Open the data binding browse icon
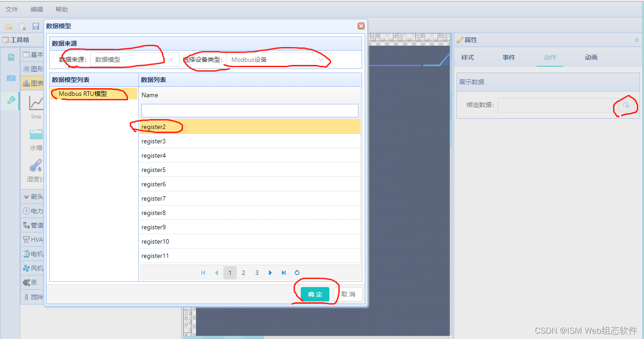Image resolution: width=644 pixels, height=339 pixels. point(627,105)
